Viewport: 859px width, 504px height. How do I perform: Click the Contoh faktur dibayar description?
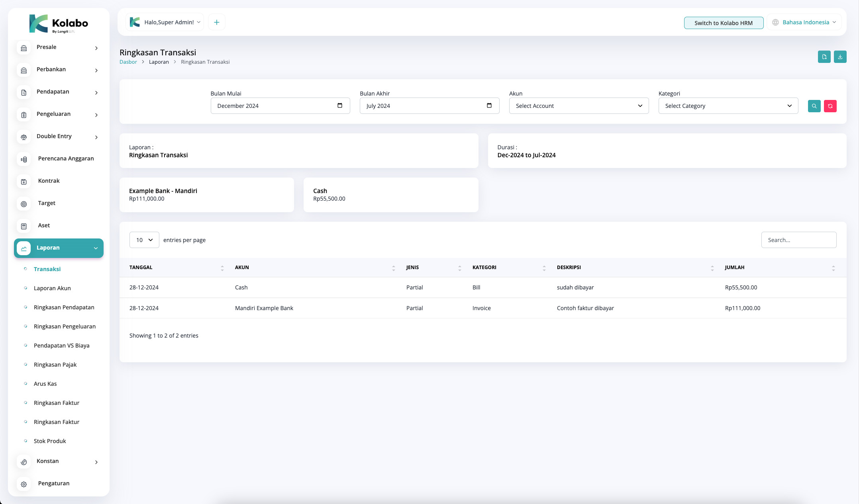click(x=585, y=308)
